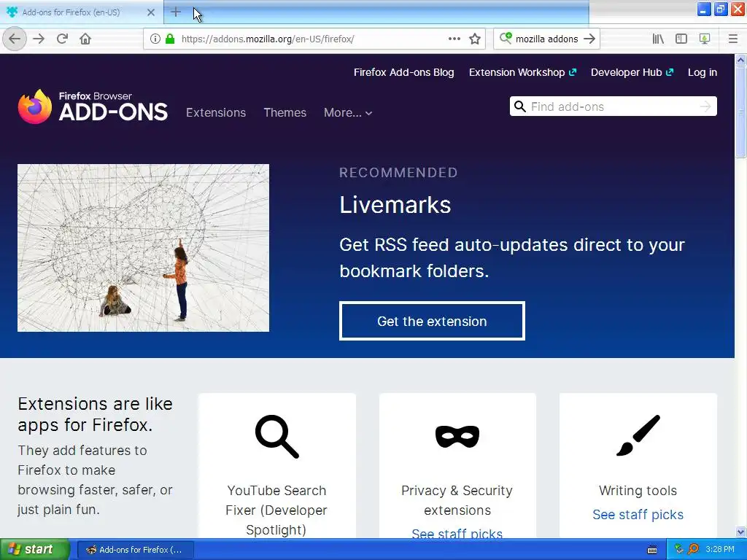747x560 pixels.
Task: Click Get the extension button
Action: 432,321
